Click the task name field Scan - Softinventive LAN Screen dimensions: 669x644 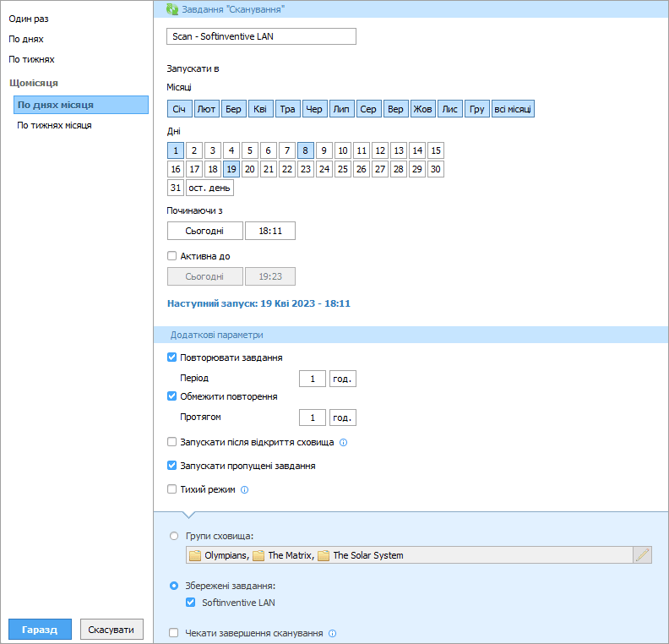(262, 36)
